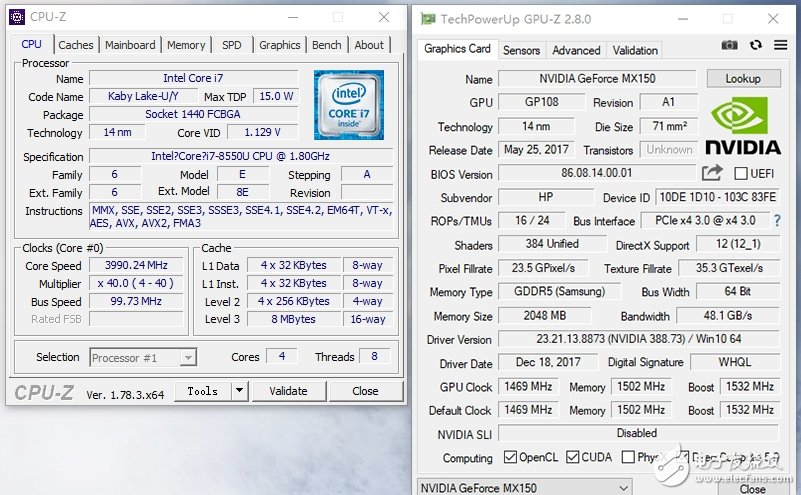
Task: Click the Close button in CPU-Z
Action: 365,391
